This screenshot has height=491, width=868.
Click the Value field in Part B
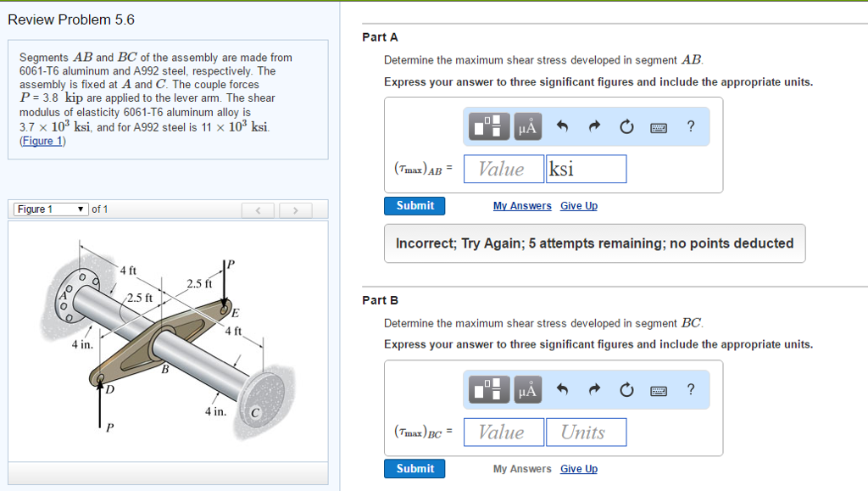pos(504,432)
